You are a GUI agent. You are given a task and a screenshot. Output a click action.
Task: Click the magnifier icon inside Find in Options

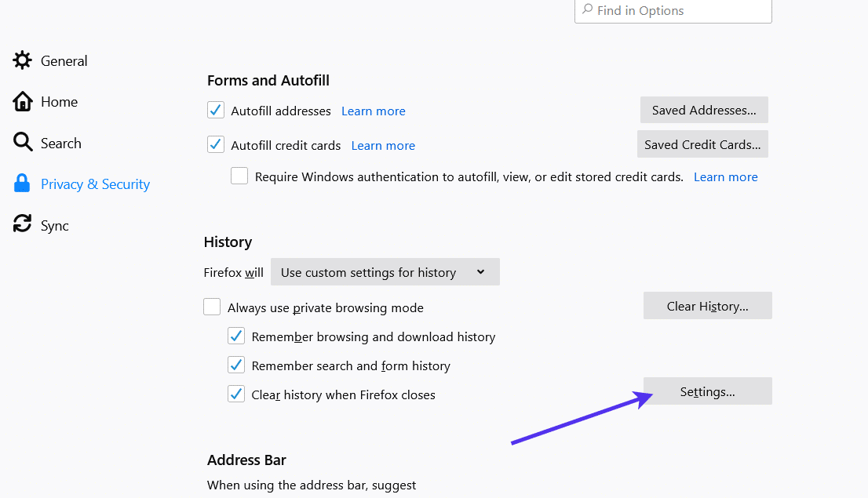[x=588, y=11]
